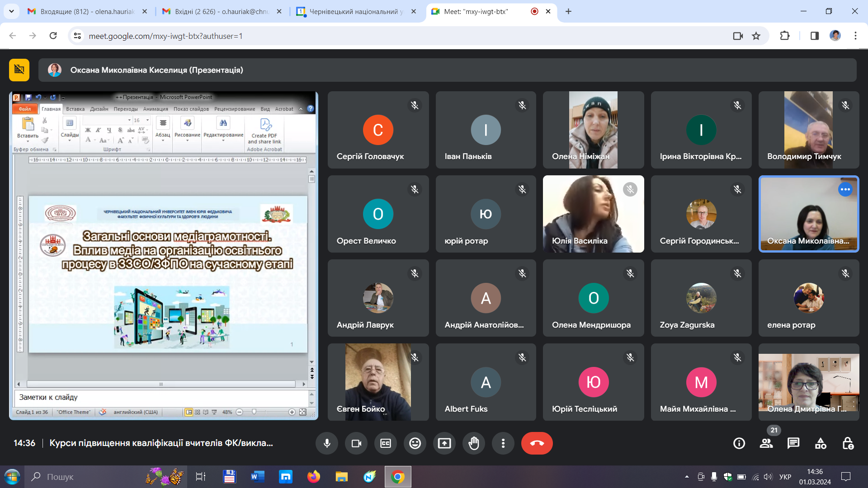This screenshot has height=488, width=868.
Task: Click the Юлія Василіка video tile
Action: (593, 214)
